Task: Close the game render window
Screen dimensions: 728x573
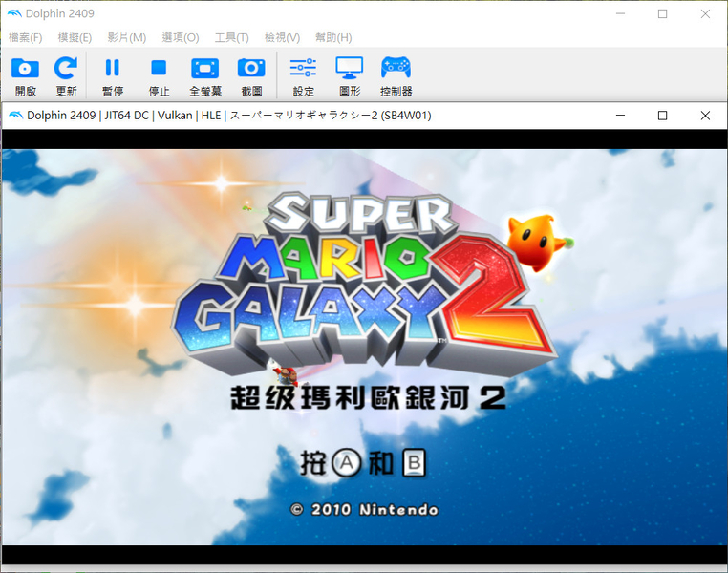Action: [705, 115]
